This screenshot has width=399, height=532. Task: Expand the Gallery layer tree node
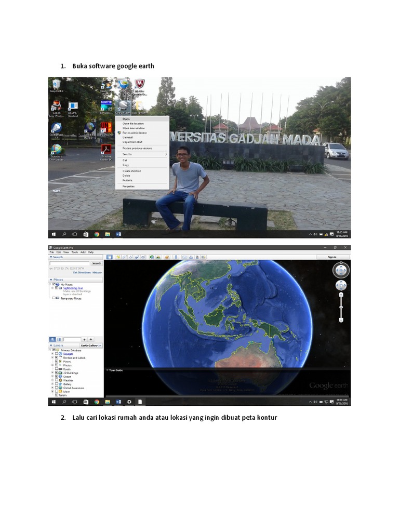coord(52,384)
